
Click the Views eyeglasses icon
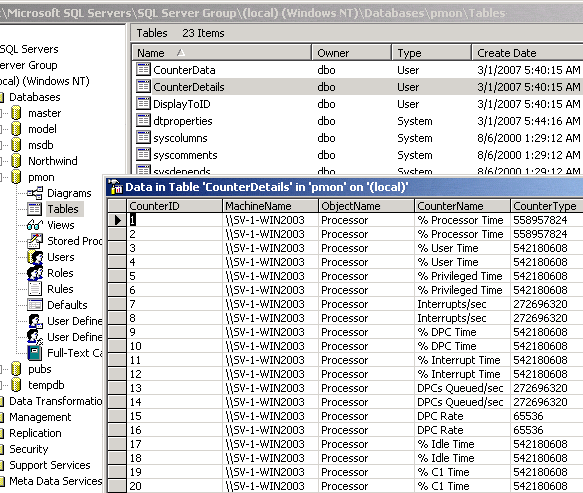tap(35, 225)
